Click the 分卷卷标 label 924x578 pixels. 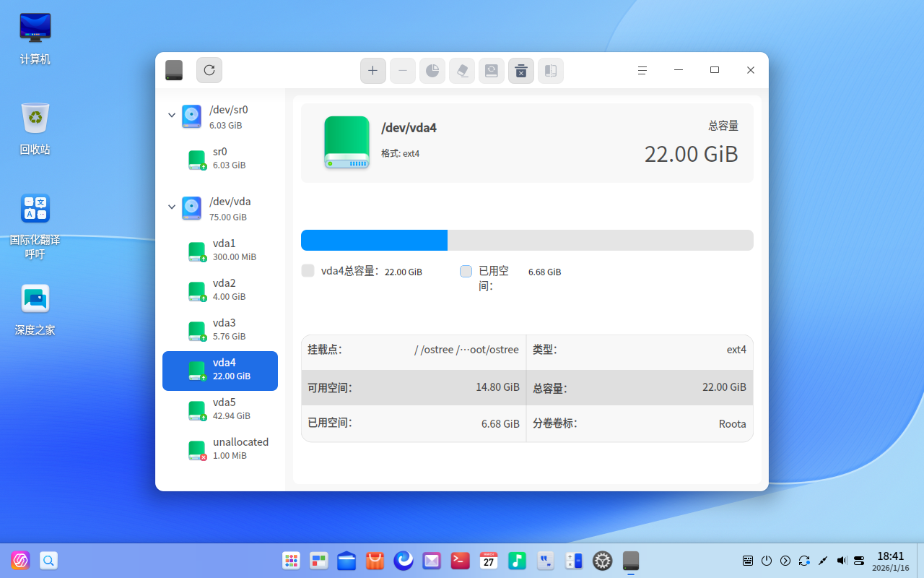[555, 424]
